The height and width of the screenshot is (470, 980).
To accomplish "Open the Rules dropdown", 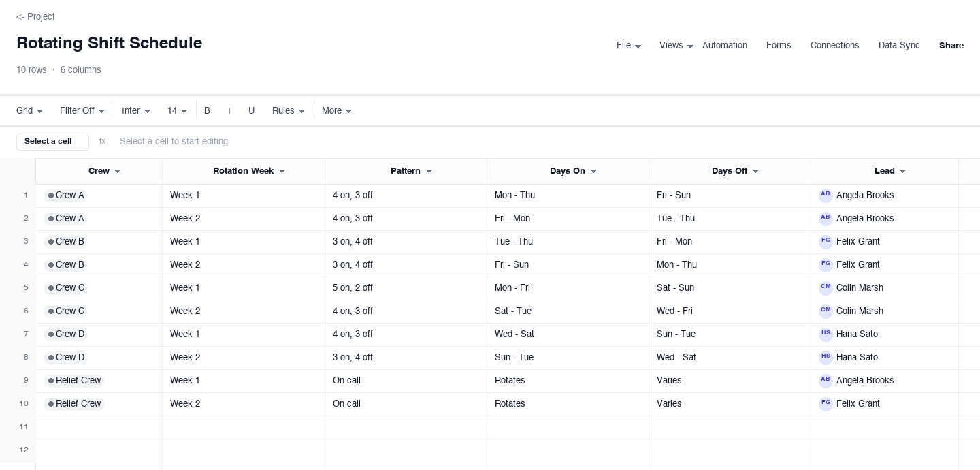I will 289,110.
